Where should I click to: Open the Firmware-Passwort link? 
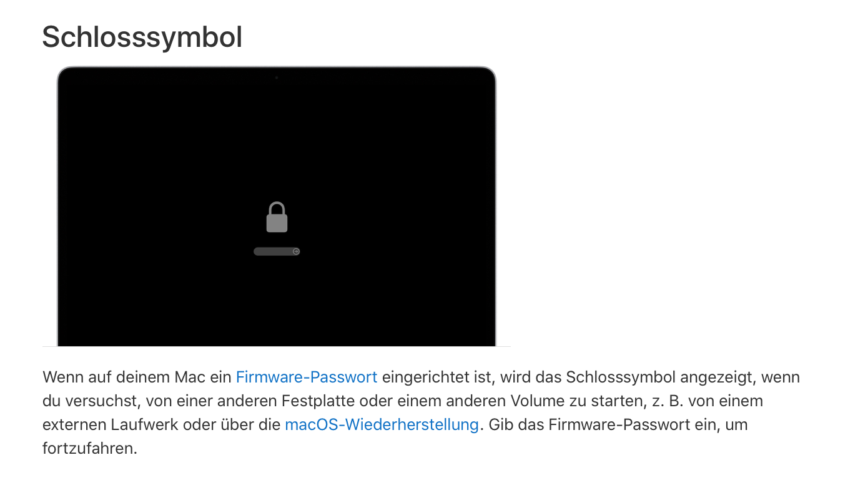(307, 377)
